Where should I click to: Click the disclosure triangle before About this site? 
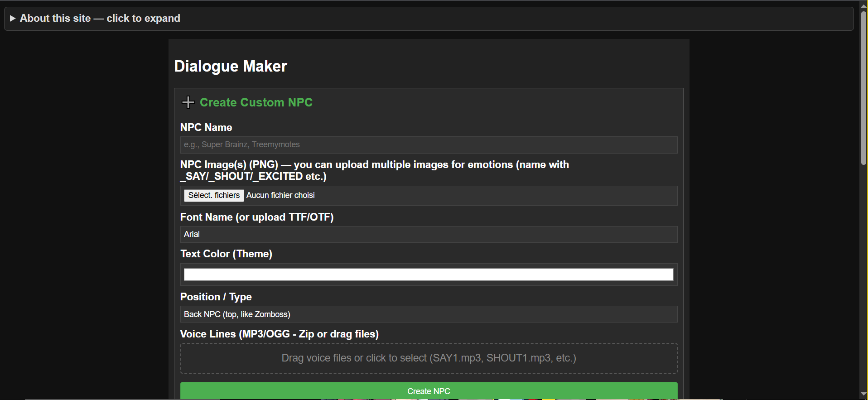(13, 19)
